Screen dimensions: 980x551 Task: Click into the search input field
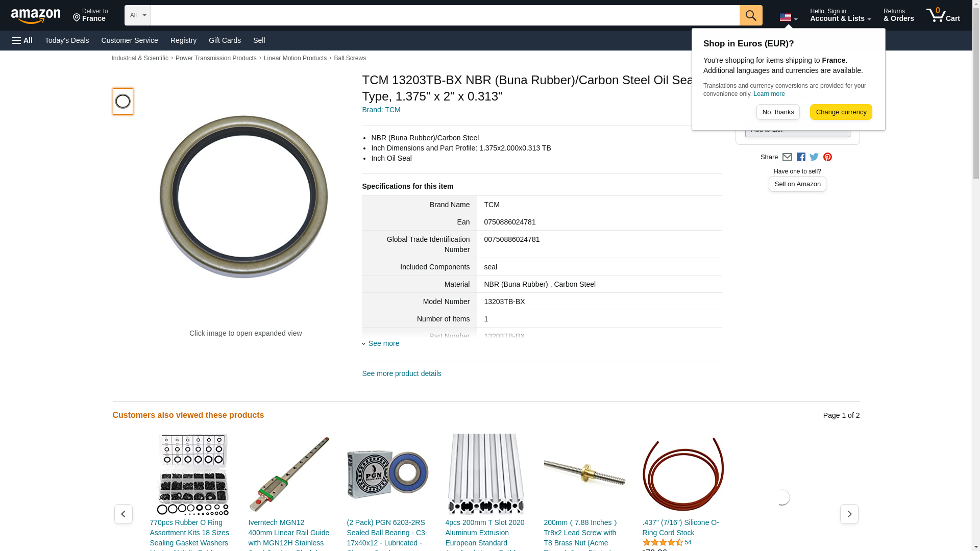tap(445, 15)
